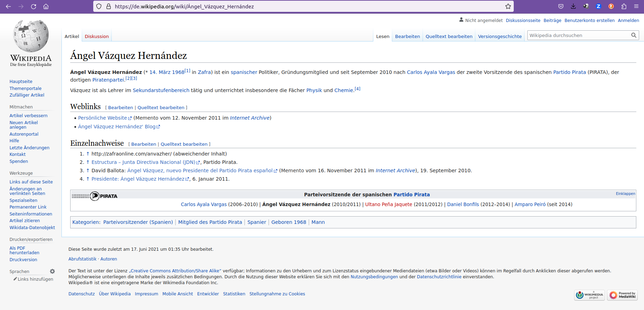Open Stellungnahme zu Cookies footer link
Image resolution: width=644 pixels, height=310 pixels.
(277, 294)
